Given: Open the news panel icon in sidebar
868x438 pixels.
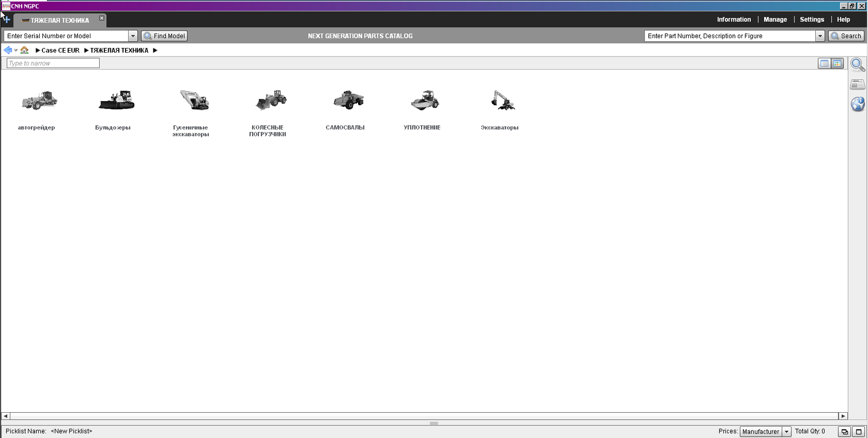Looking at the screenshot, I should (x=858, y=84).
